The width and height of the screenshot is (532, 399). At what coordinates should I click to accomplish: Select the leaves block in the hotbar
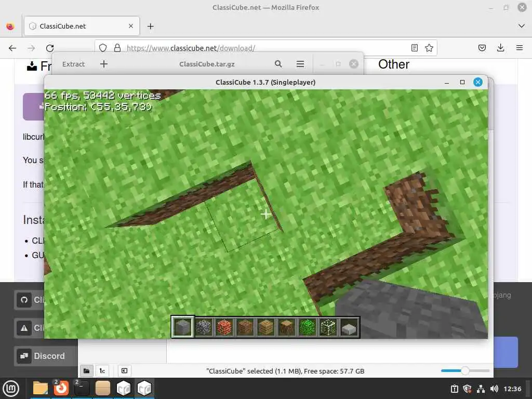(308, 327)
